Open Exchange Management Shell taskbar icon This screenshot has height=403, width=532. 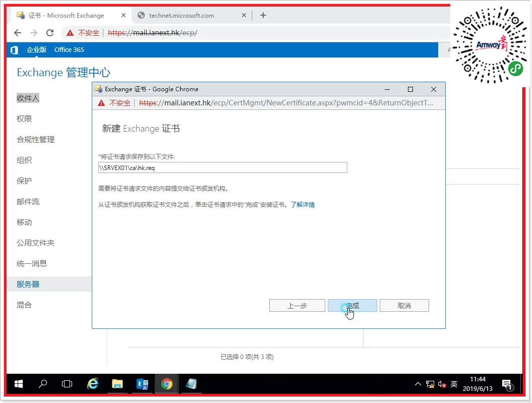click(x=142, y=384)
